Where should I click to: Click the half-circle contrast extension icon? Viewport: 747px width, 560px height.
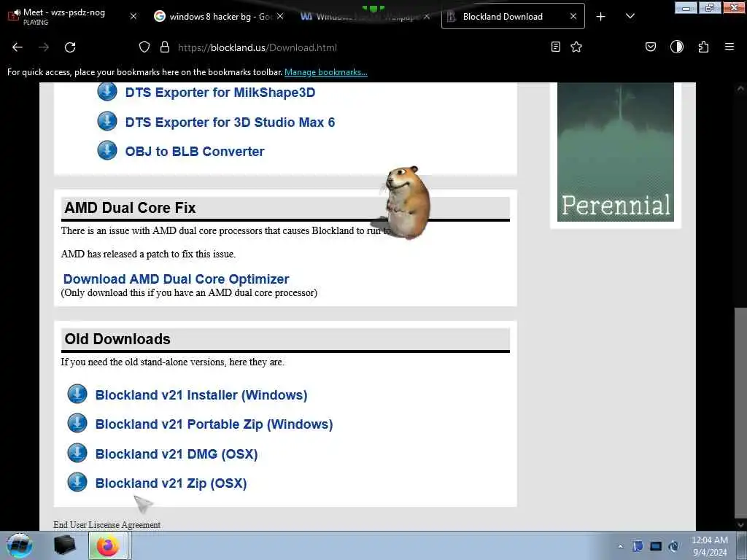coord(676,47)
